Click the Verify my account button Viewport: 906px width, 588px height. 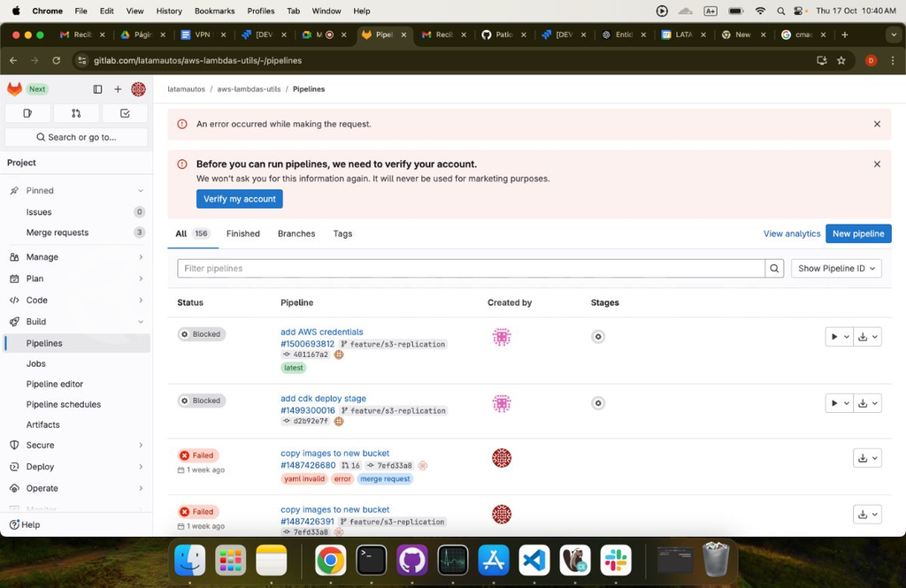coord(239,199)
